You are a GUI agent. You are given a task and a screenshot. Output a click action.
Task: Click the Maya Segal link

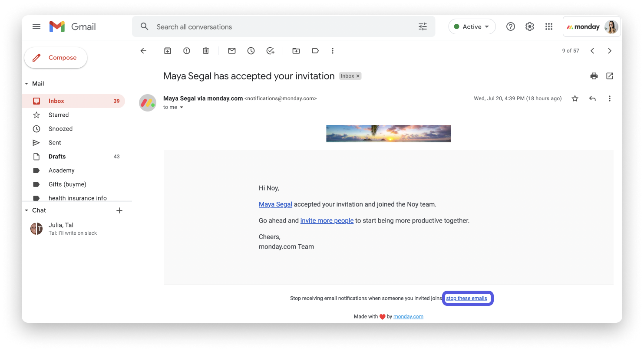275,204
